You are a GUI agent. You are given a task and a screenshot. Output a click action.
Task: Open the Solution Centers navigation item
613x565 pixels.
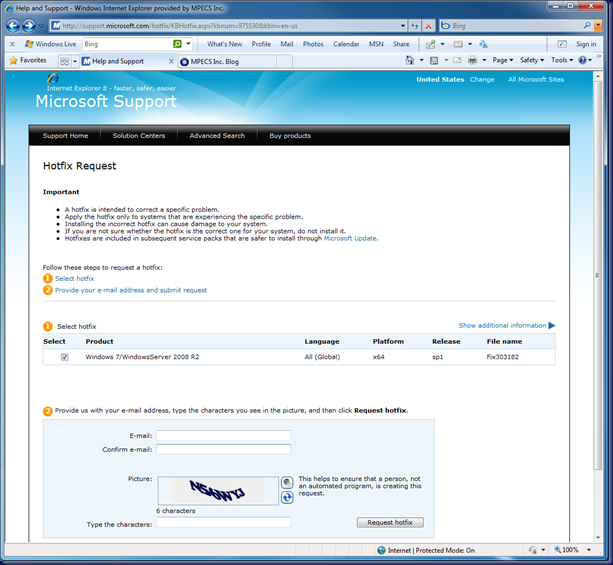139,136
